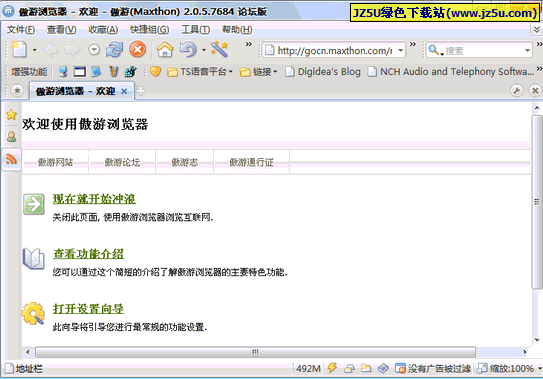This screenshot has width=543, height=379.
Task: Click the yellow gear setup wizard icon
Action: tap(33, 314)
